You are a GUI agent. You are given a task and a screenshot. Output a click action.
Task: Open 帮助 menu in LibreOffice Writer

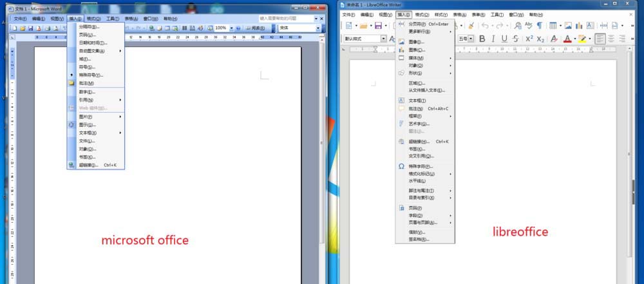pos(535,14)
